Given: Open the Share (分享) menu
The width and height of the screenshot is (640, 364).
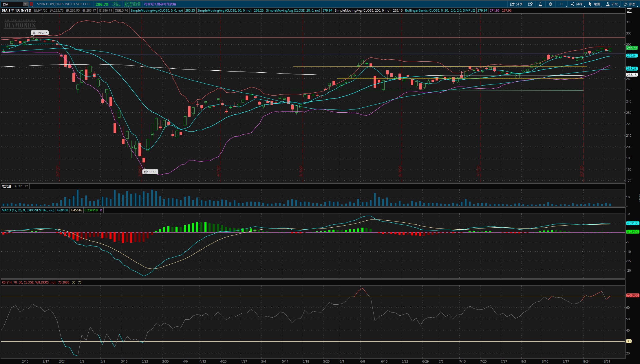Looking at the screenshot, I should (516, 4).
